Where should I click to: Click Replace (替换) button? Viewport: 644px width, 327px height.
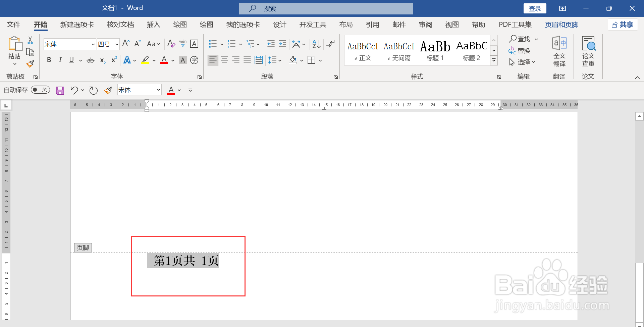click(x=519, y=51)
